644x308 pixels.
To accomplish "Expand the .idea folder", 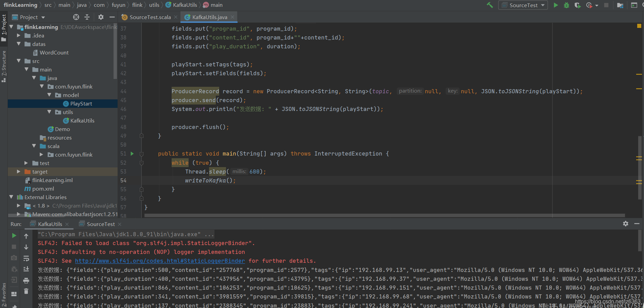I will 19,35.
